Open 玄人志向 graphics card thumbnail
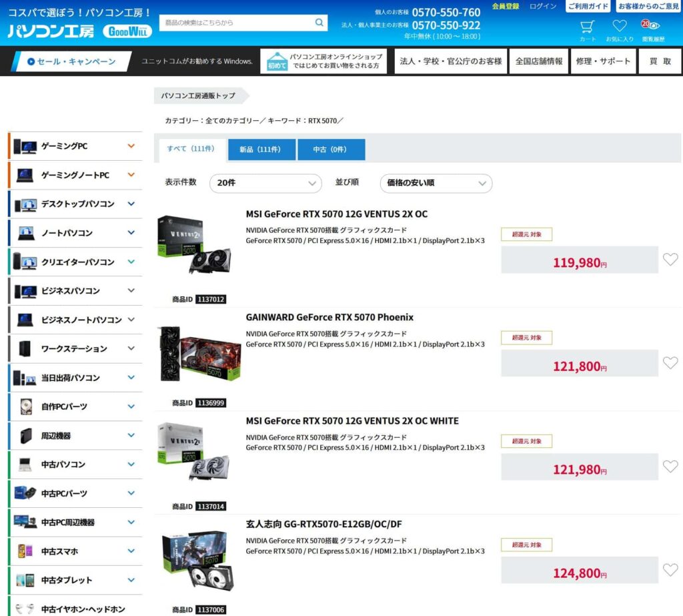 (197, 560)
